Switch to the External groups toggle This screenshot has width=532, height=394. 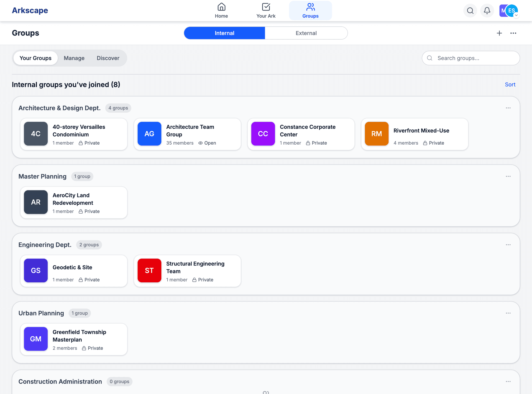(x=306, y=33)
